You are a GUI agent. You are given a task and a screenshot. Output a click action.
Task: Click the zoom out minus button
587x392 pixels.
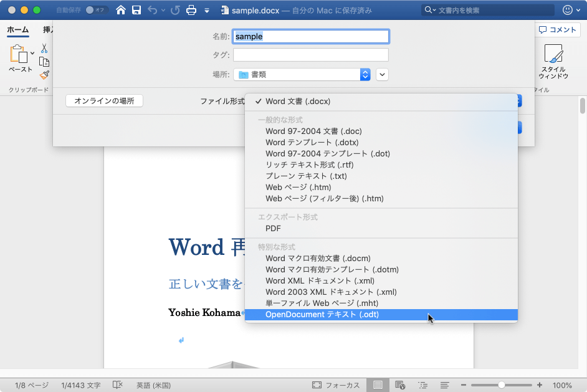click(464, 385)
